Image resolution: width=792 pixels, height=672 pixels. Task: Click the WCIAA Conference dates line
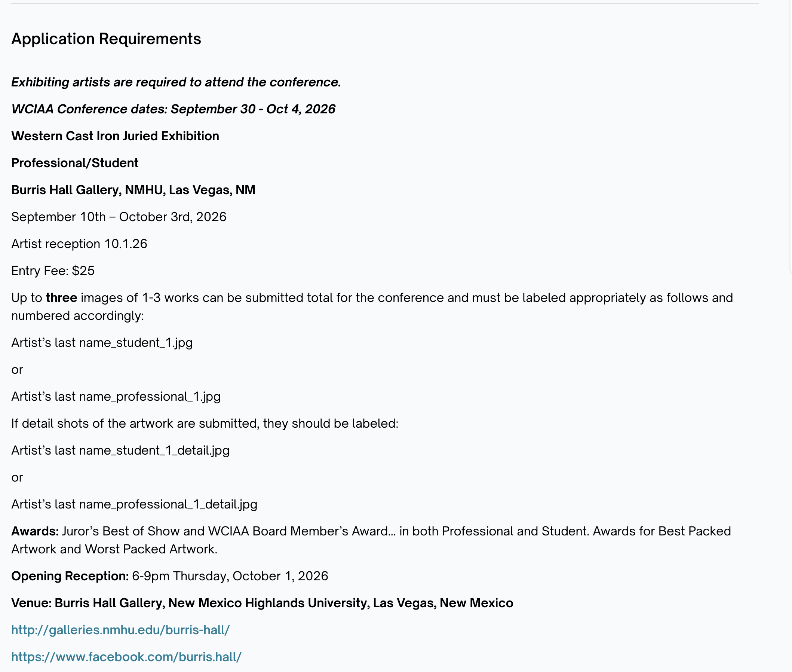tap(173, 109)
